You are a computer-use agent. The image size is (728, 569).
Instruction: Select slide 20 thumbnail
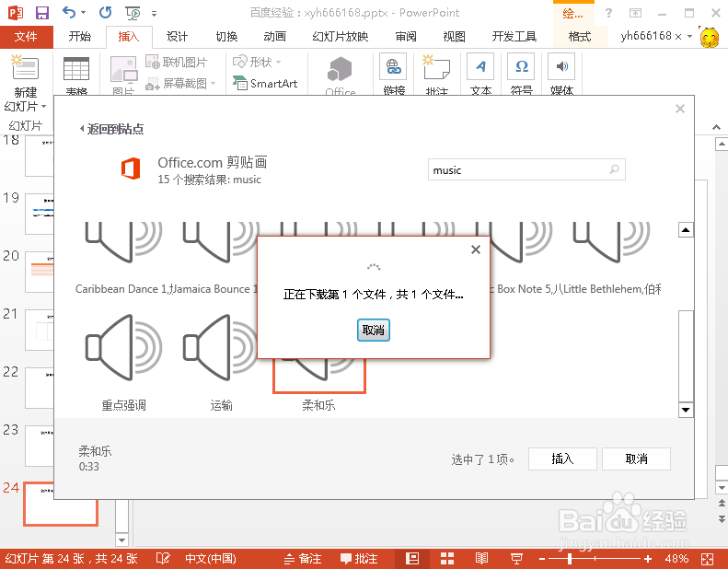pos(40,272)
